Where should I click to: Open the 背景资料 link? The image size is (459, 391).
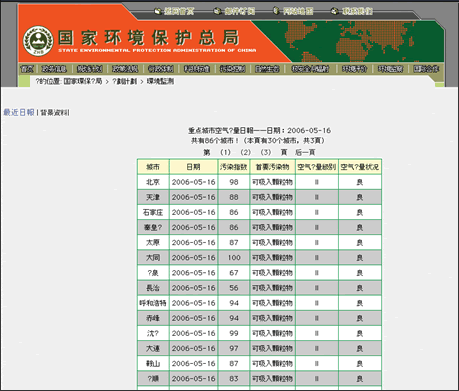tap(55, 113)
